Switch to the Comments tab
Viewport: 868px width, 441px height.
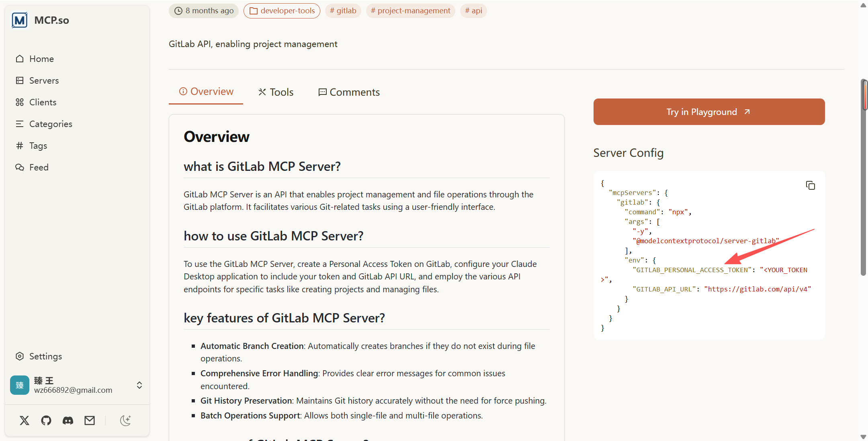click(x=349, y=92)
